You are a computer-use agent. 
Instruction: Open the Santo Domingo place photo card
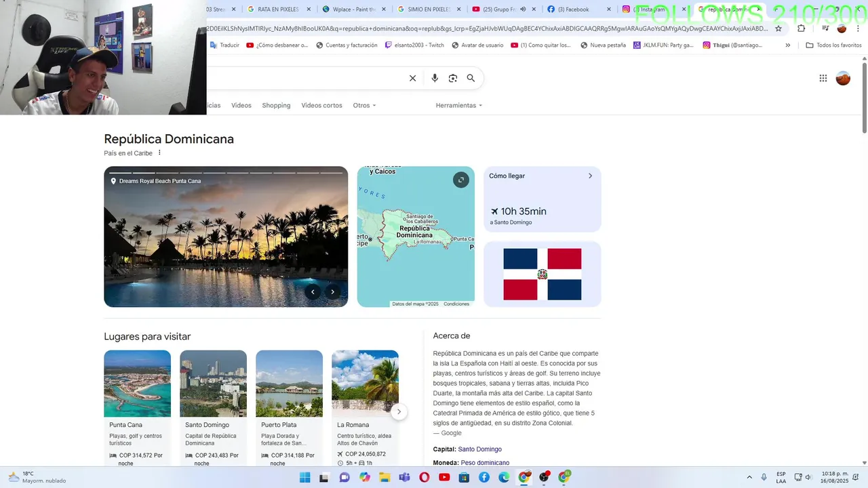tap(213, 384)
